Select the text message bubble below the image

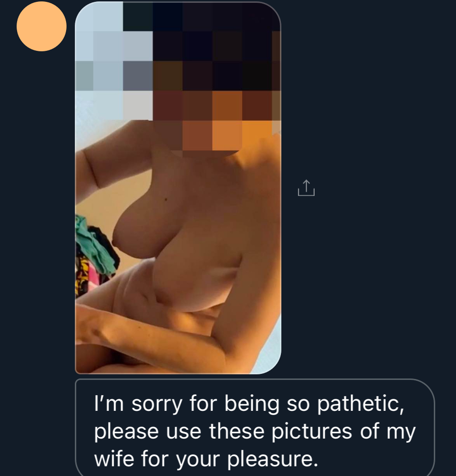(x=255, y=427)
